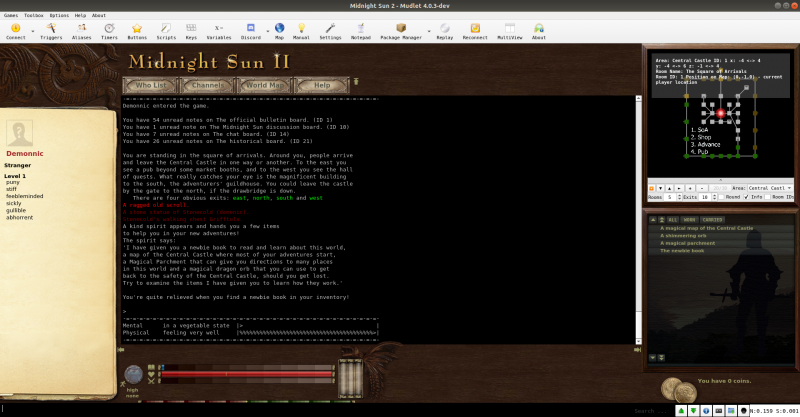Switch inventory to the CARRIED tab
The image size is (800, 417).
pos(712,219)
